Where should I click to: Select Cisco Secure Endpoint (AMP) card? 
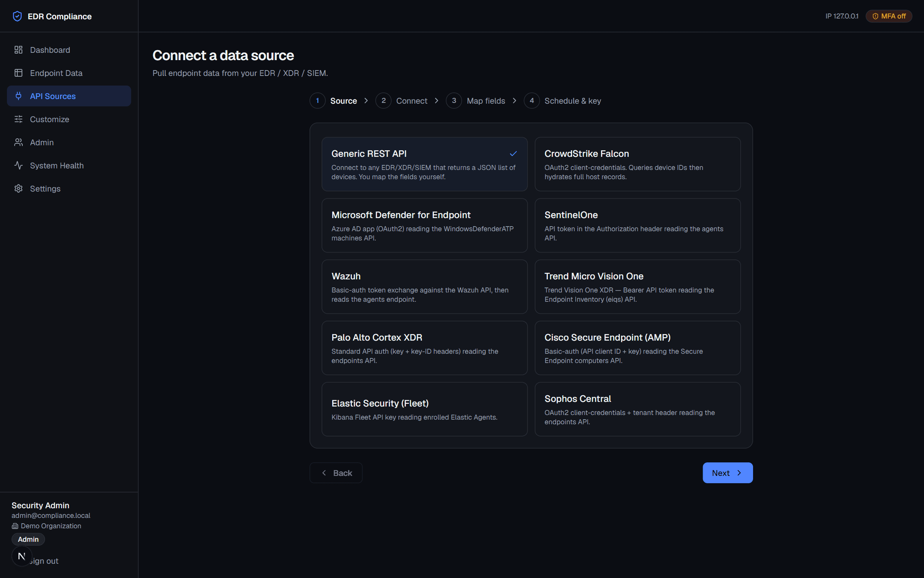[x=638, y=348]
